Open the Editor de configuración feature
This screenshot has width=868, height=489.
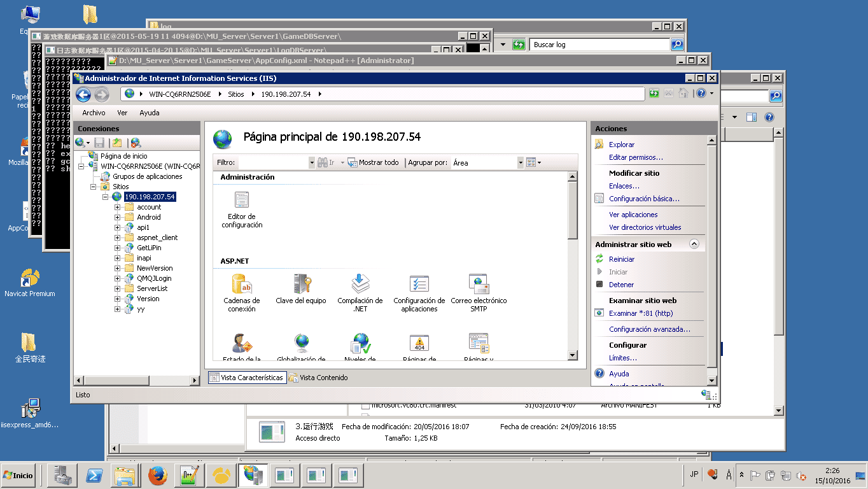click(x=242, y=209)
